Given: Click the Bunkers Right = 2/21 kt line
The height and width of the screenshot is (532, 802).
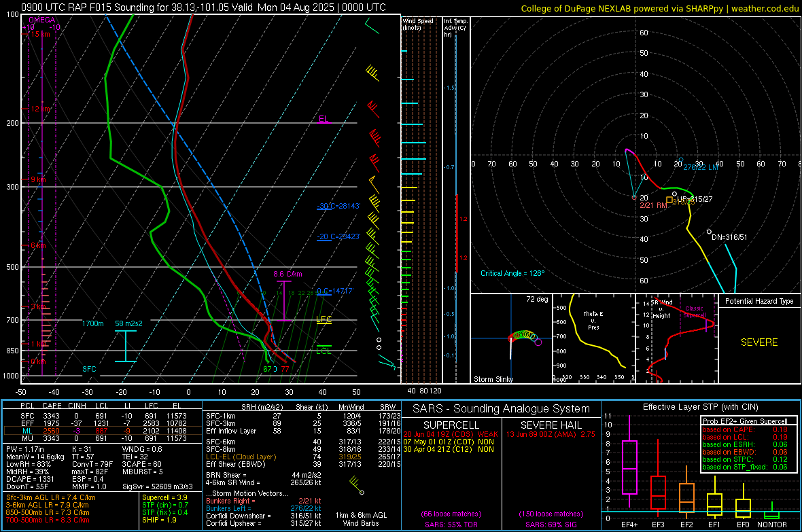Looking at the screenshot, I should (264, 501).
